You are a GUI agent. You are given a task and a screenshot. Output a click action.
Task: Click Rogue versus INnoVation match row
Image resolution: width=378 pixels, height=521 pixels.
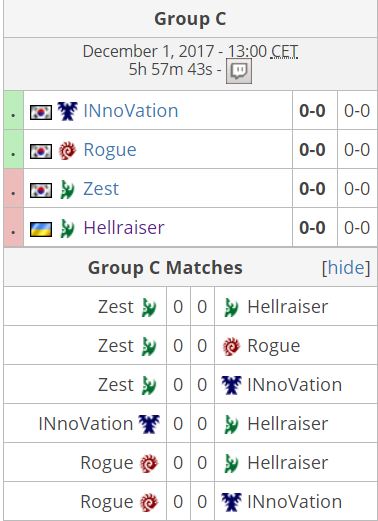click(x=190, y=501)
